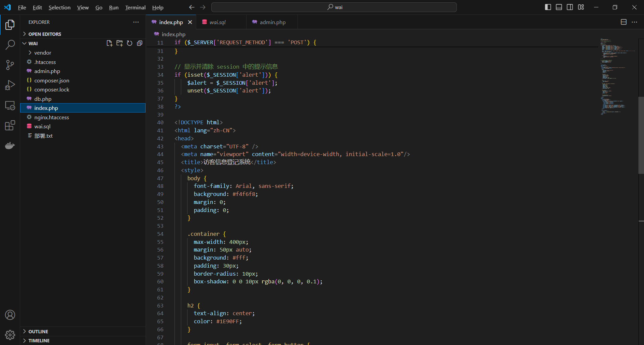Open the Remote Explorer view
The width and height of the screenshot is (644, 345).
10,106
